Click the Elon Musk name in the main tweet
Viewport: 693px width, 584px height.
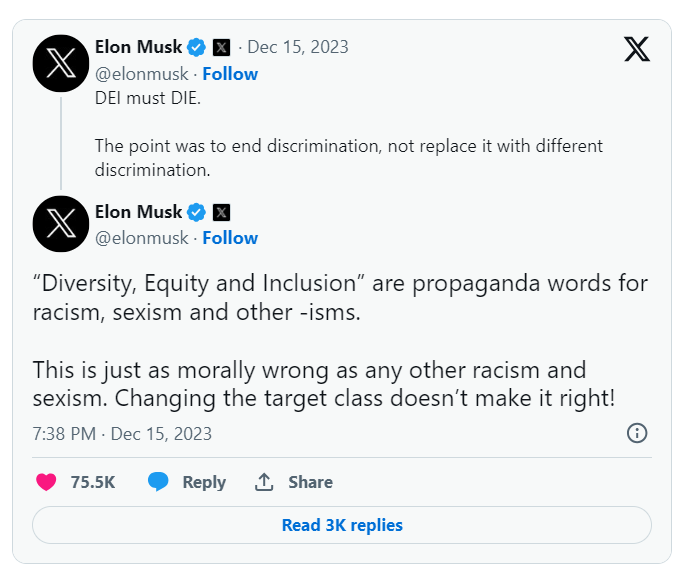coord(138,212)
